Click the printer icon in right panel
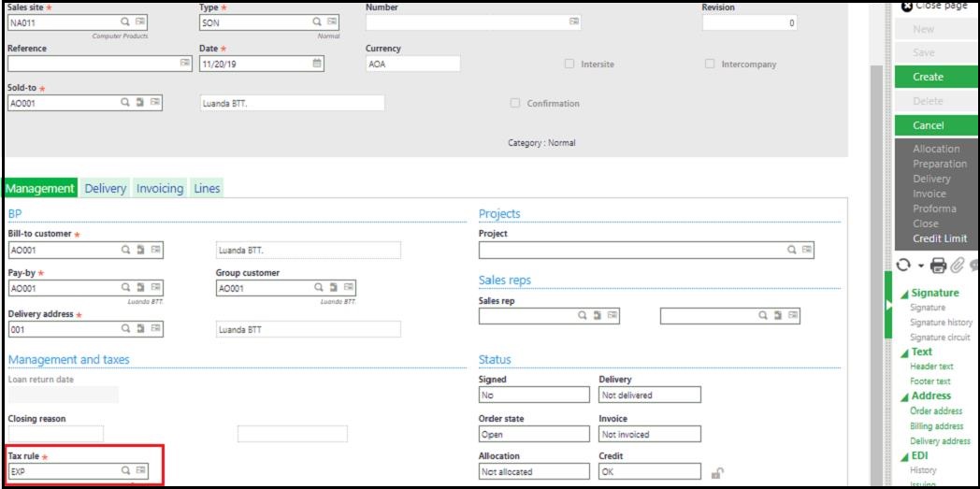This screenshot has height=489, width=980. point(938,266)
